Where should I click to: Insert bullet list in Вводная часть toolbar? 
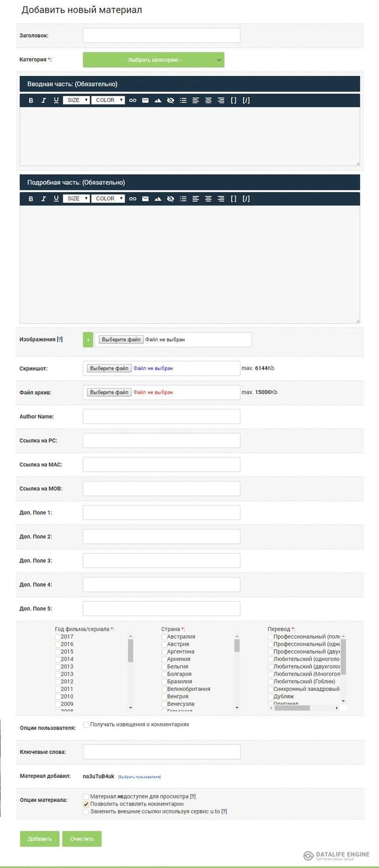pos(183,100)
